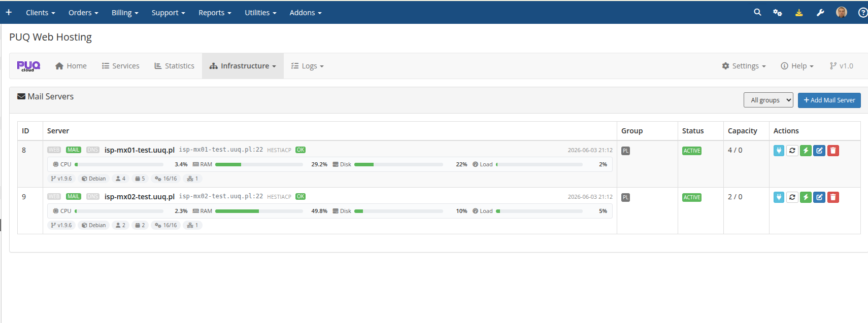
Task: Click the DNS role tag on isp-mx01
Action: (x=93, y=150)
